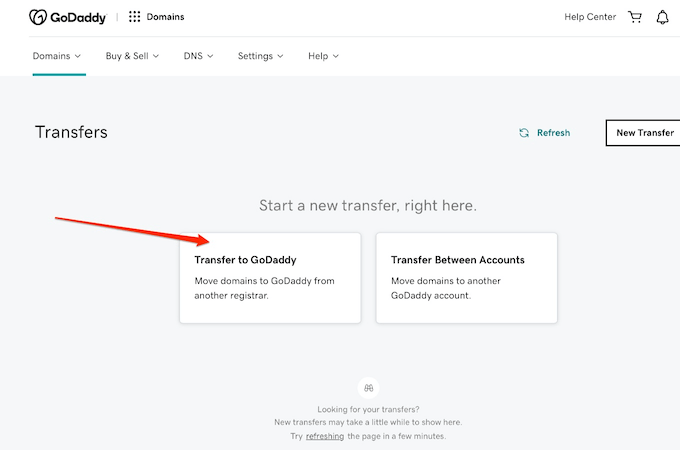Click the Refresh text label
Image resolution: width=680 pixels, height=450 pixels.
[x=553, y=133]
